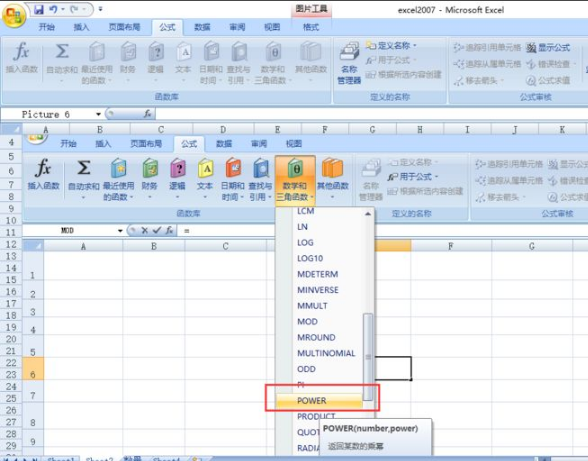Save the workbook from the quick access toolbar
Viewport: 588px width, 461px height.
point(39,9)
